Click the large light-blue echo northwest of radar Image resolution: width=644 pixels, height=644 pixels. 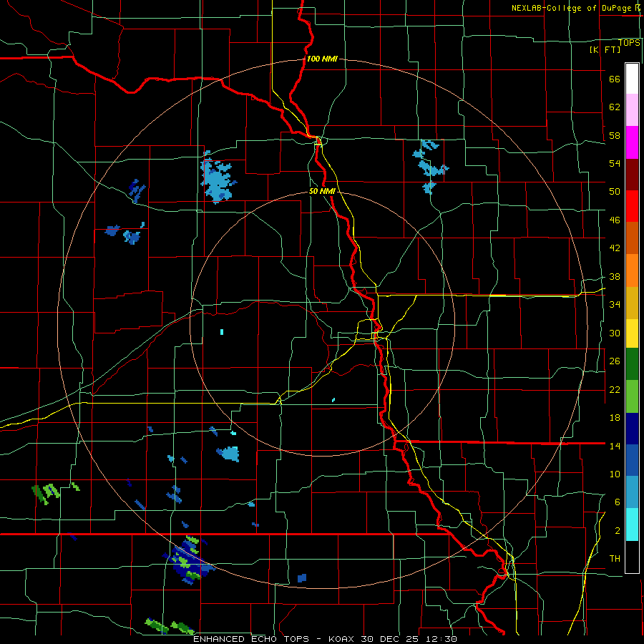(218, 178)
